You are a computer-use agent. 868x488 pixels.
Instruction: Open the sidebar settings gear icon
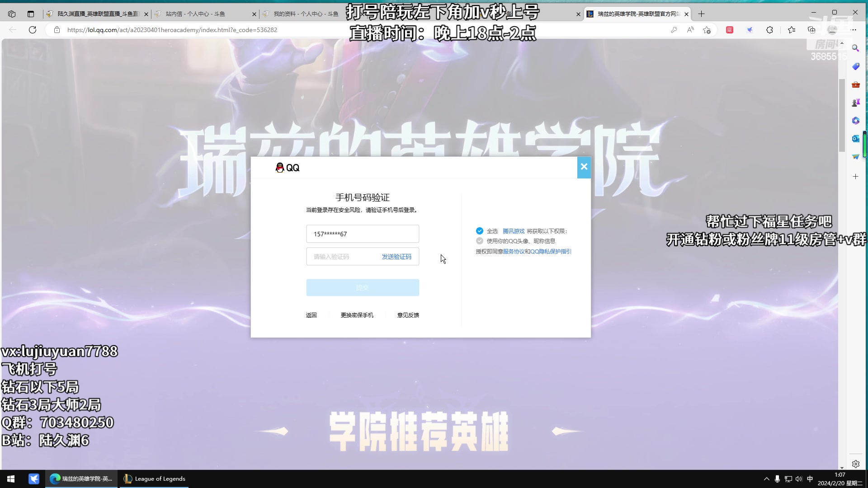[855, 464]
